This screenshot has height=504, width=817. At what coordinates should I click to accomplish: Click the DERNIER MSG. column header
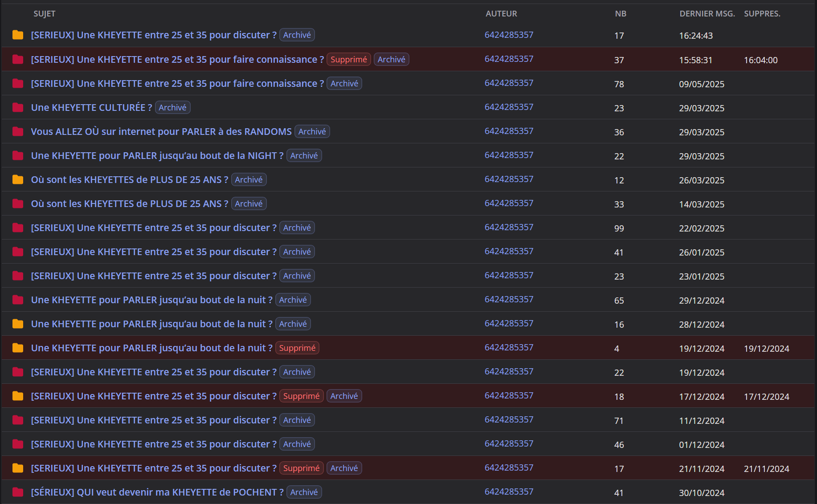pyautogui.click(x=707, y=14)
